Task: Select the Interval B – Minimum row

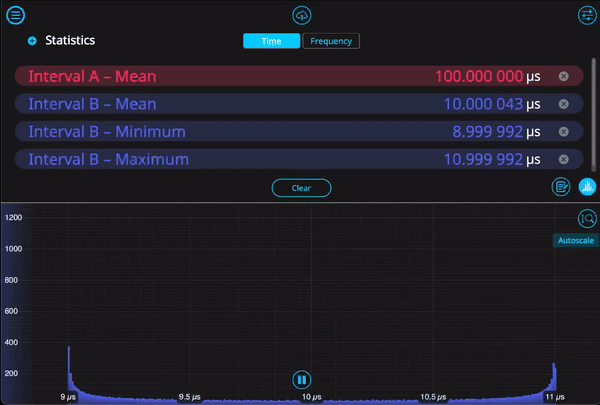Action: 299,132
